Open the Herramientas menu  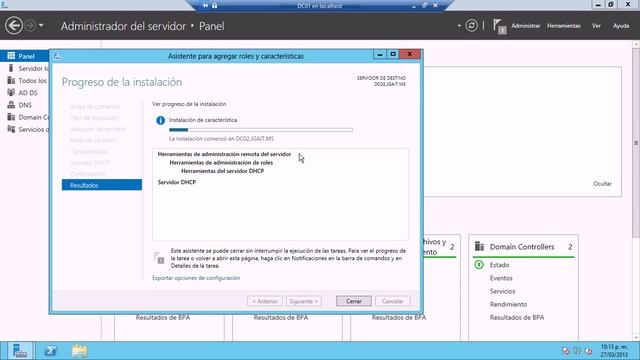pos(564,26)
